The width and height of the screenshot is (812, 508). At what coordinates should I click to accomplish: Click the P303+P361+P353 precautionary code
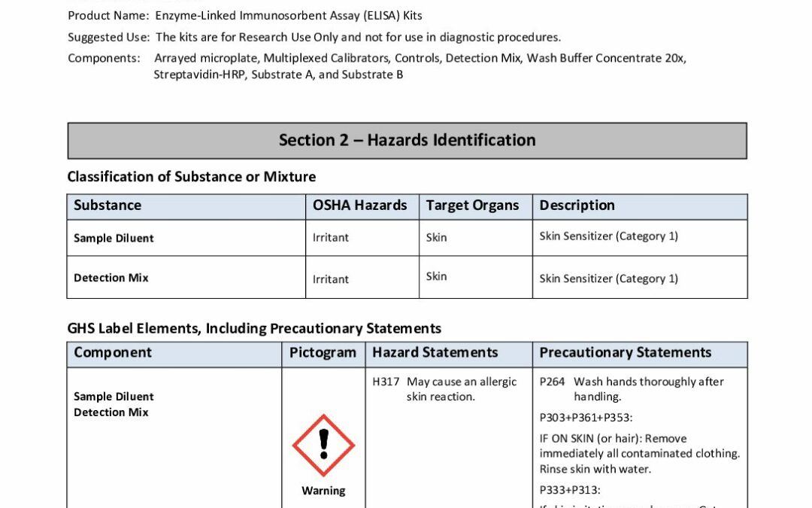point(586,418)
